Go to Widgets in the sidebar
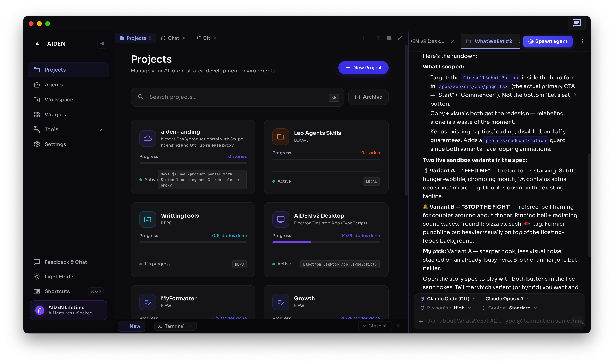The image size is (614, 364). (68, 114)
